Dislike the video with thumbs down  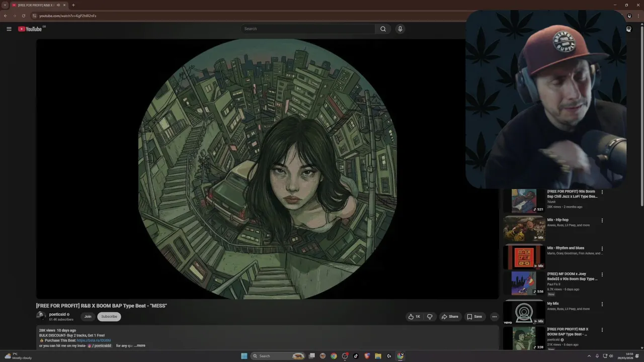[430, 317]
